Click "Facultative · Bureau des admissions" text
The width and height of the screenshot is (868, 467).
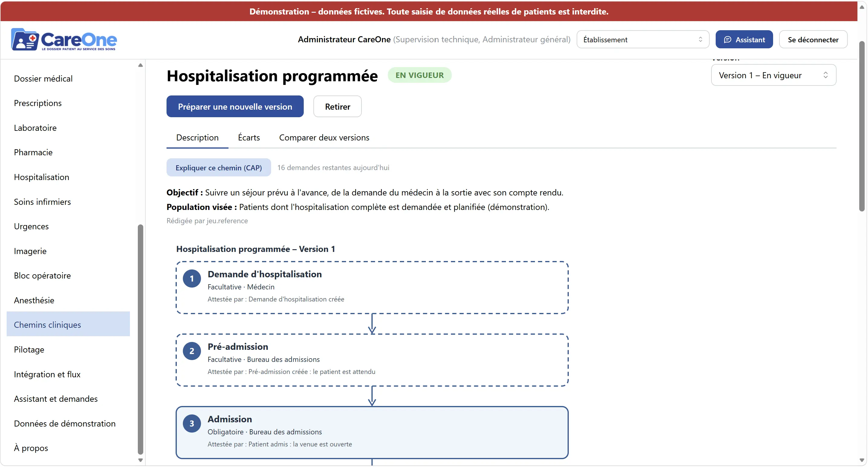264,359
